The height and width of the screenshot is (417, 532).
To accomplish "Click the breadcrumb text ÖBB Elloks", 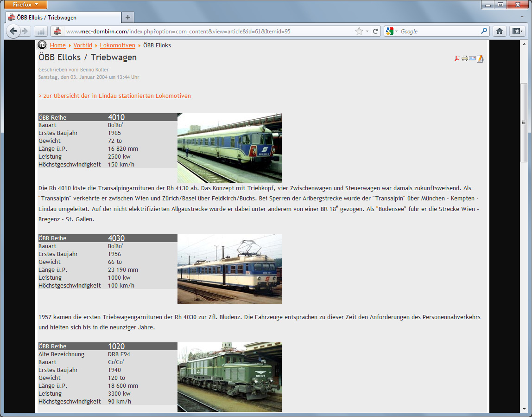I will 157,45.
